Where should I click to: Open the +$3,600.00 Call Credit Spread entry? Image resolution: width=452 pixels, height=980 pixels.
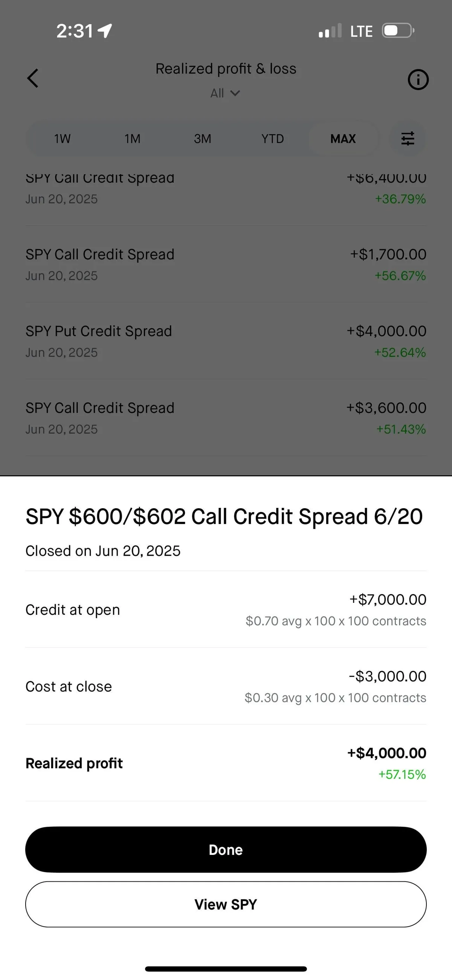[226, 418]
